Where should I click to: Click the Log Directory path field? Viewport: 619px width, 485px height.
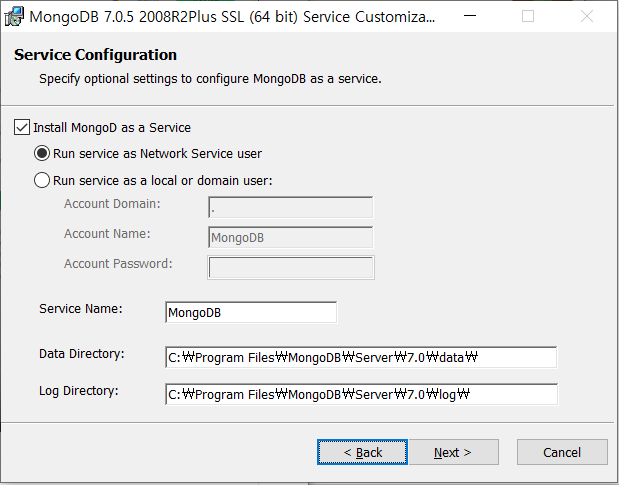(x=361, y=394)
